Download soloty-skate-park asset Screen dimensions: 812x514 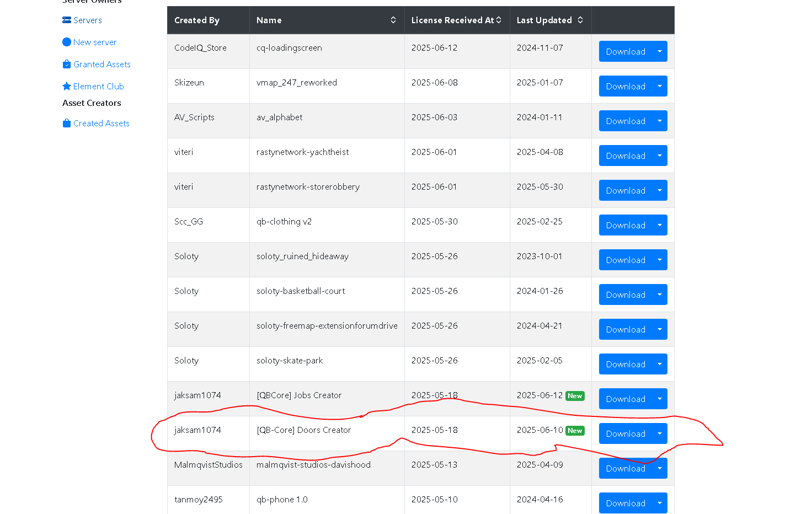click(626, 364)
